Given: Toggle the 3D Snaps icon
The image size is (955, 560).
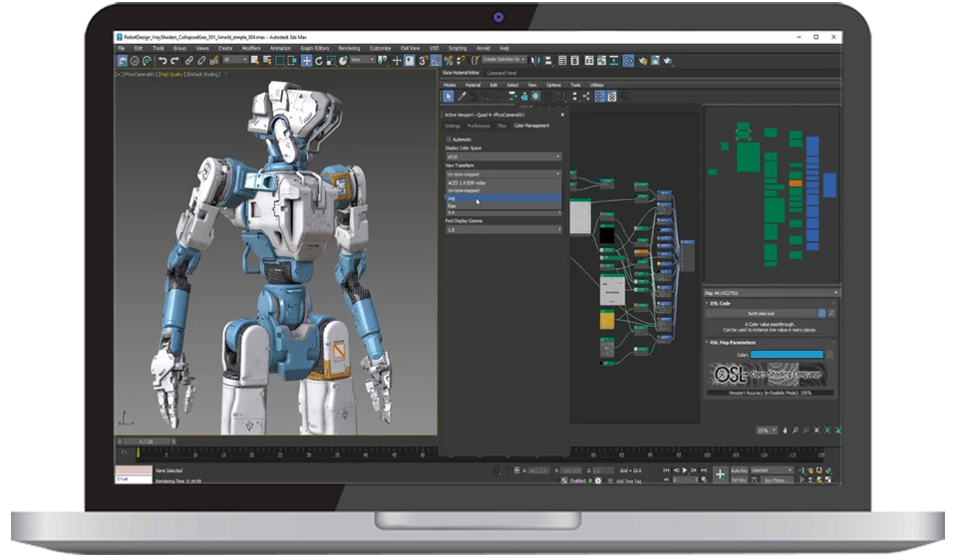Looking at the screenshot, I should [424, 61].
